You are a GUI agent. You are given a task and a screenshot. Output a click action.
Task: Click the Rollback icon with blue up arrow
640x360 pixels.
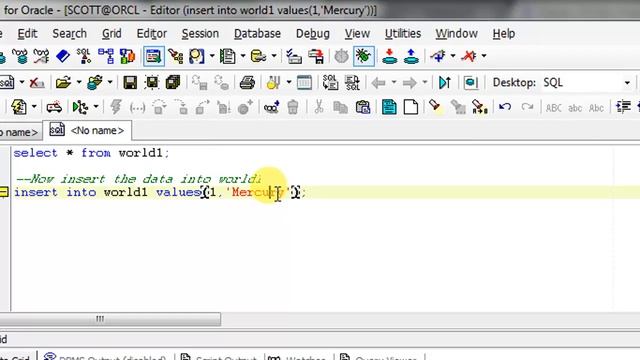pos(411,56)
